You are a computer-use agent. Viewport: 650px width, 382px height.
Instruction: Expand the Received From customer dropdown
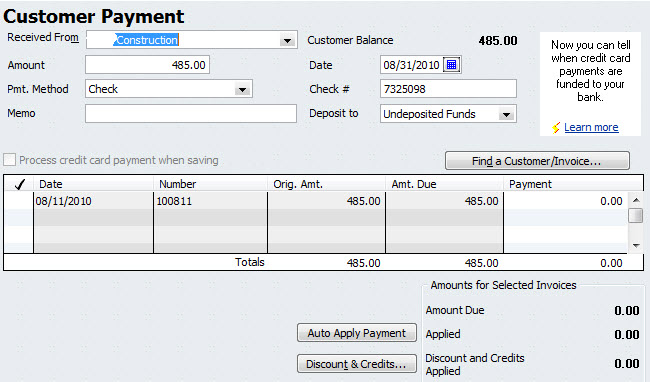287,40
